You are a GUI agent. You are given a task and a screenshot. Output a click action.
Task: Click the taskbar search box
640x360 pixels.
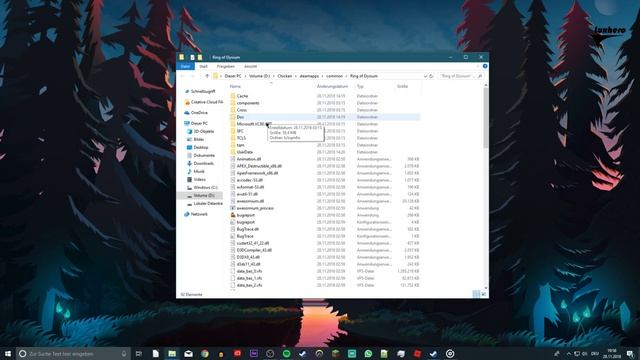73,353
